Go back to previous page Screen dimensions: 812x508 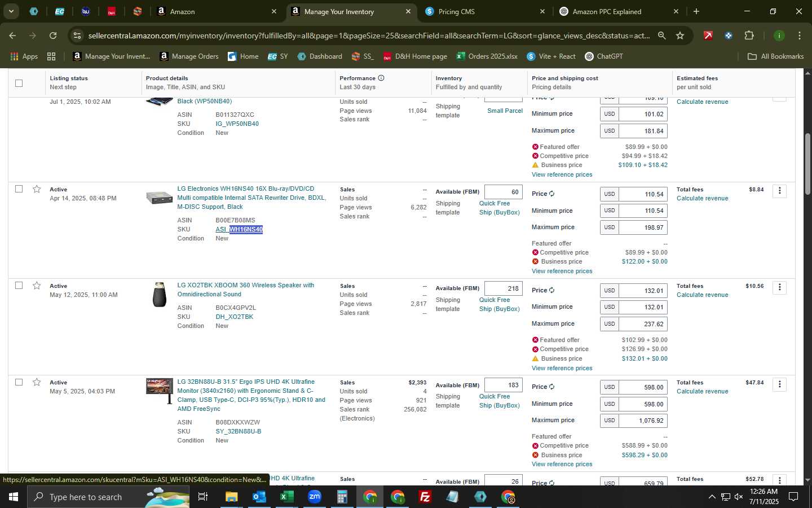pos(12,36)
